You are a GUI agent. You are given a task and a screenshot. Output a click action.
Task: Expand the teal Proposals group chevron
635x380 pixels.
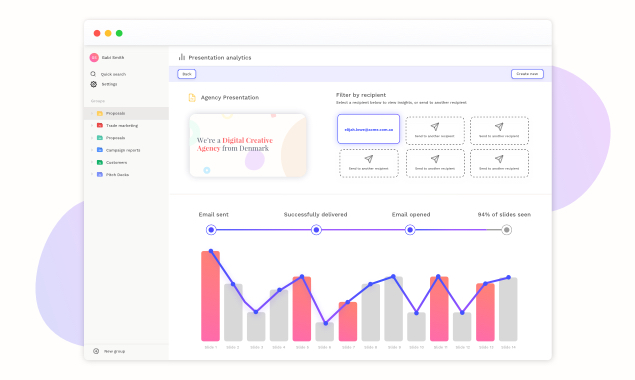coord(92,138)
